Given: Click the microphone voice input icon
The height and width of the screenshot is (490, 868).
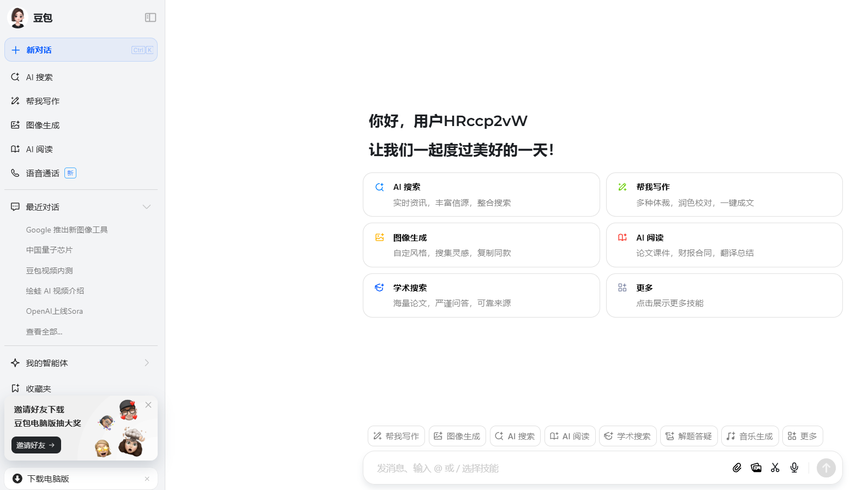Looking at the screenshot, I should click(x=794, y=468).
